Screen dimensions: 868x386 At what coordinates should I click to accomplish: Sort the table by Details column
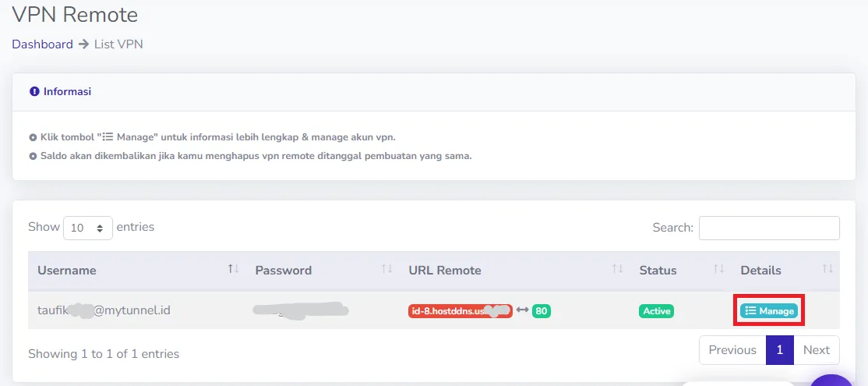[x=785, y=271]
